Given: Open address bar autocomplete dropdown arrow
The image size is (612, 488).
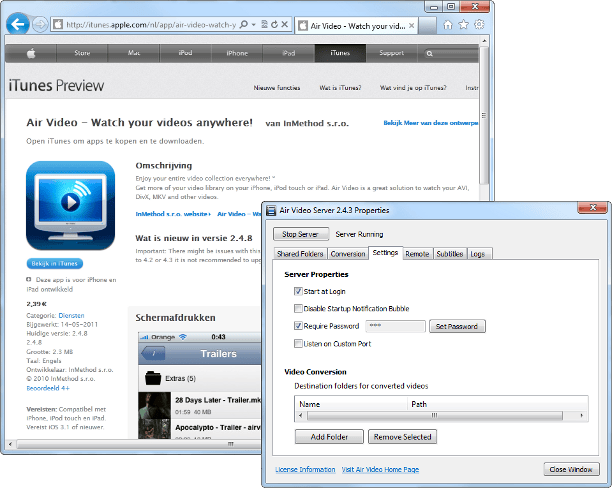Looking at the screenshot, I should point(254,25).
